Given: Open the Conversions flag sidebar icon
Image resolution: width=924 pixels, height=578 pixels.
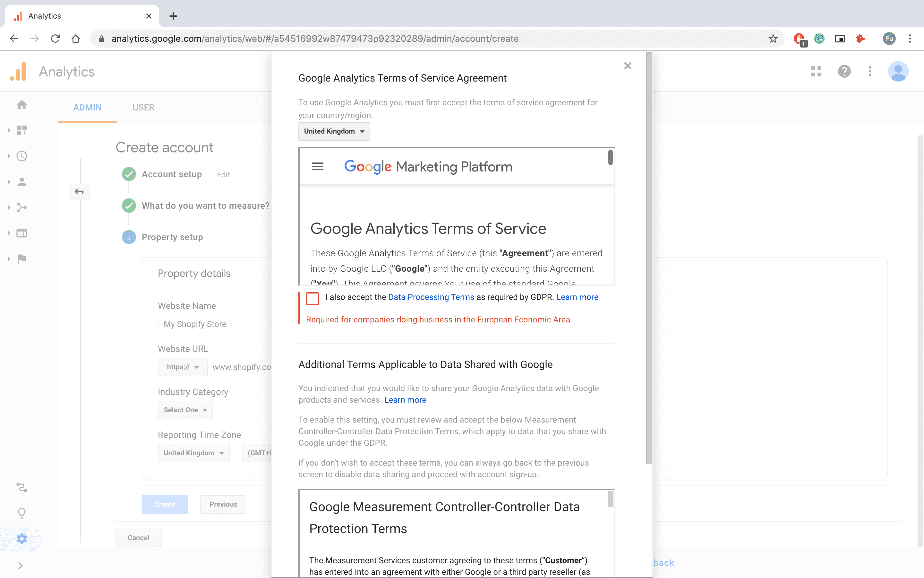Looking at the screenshot, I should coord(22,259).
